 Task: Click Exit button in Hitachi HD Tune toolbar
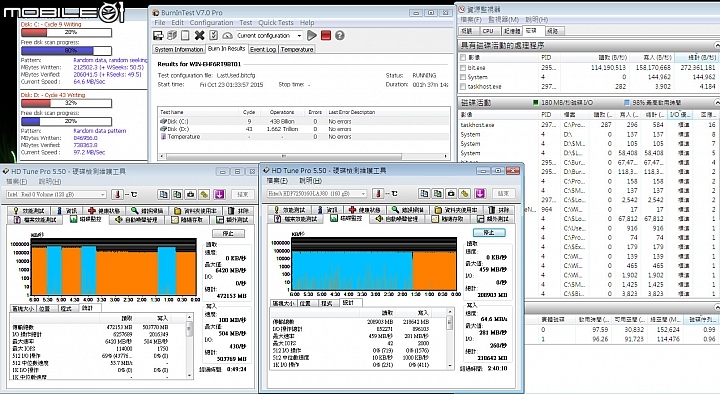pos(503,193)
